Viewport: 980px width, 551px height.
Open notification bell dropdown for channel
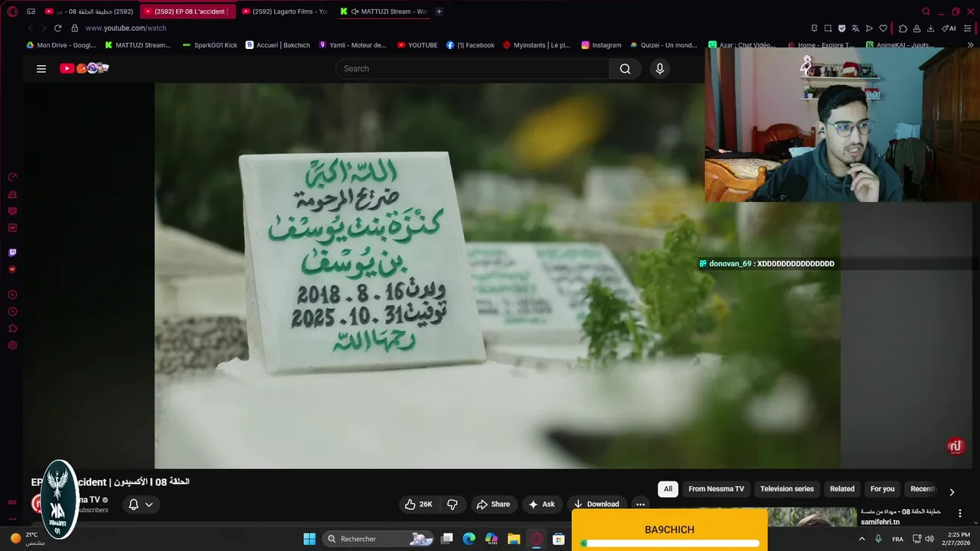pos(141,504)
